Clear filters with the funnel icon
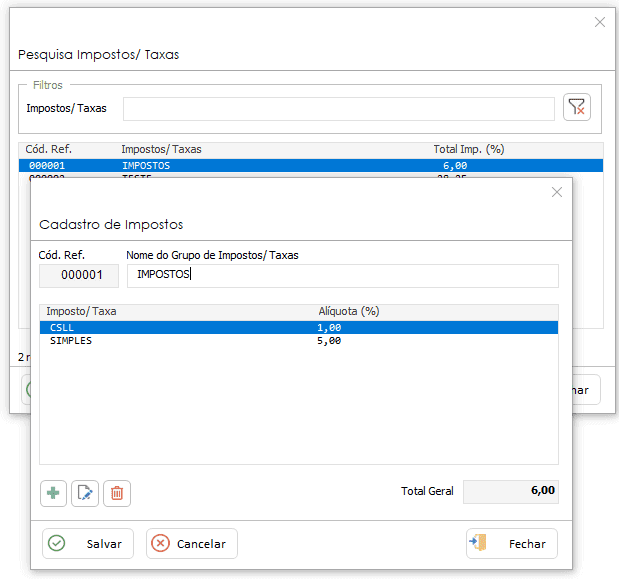 tap(577, 107)
